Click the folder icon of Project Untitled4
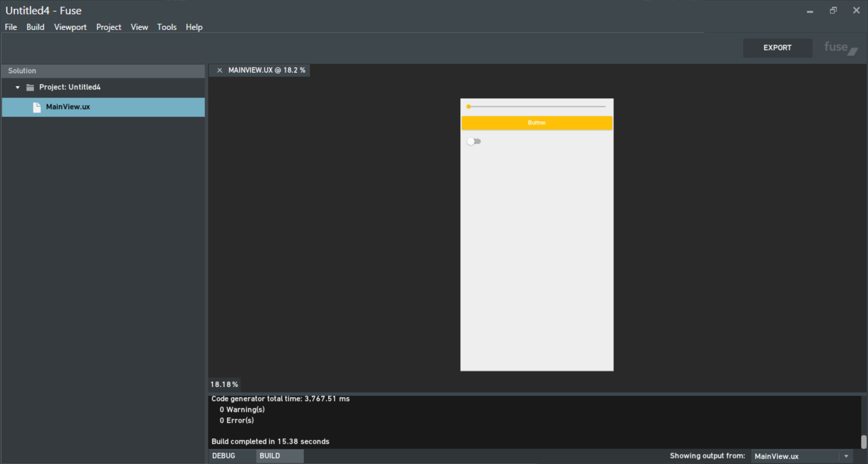This screenshot has width=868, height=464. (30, 87)
